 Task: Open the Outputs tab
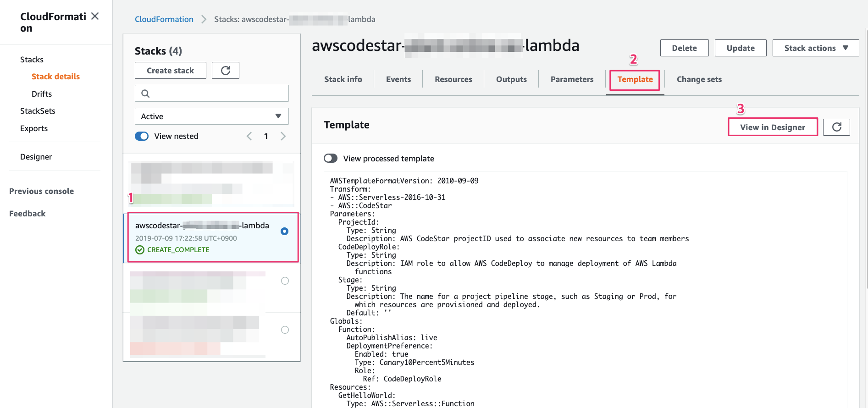[511, 79]
